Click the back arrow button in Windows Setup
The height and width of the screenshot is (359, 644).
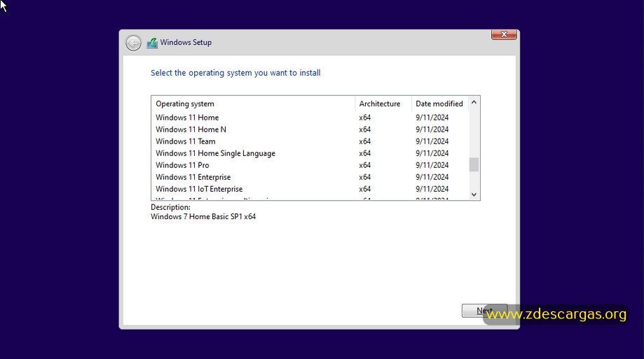[133, 43]
